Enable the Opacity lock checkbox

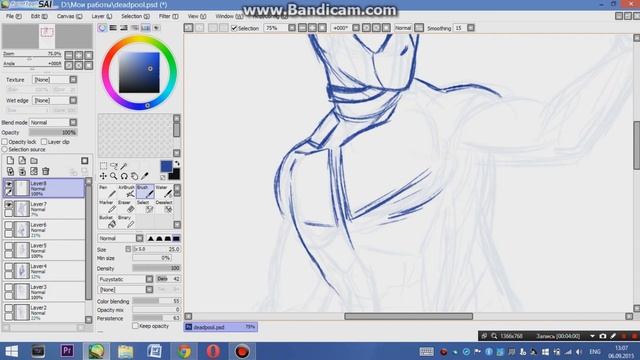[x=4, y=142]
